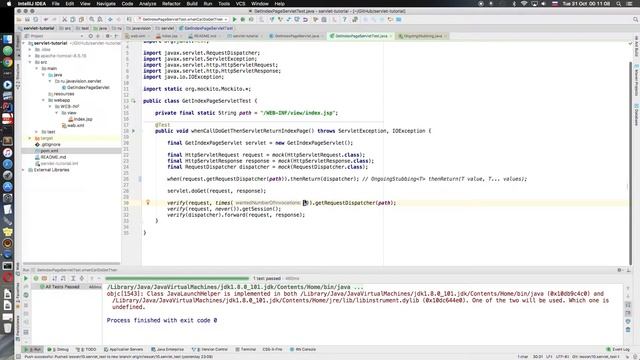Select GetIndexPageServlet class in project tree

pos(88,88)
